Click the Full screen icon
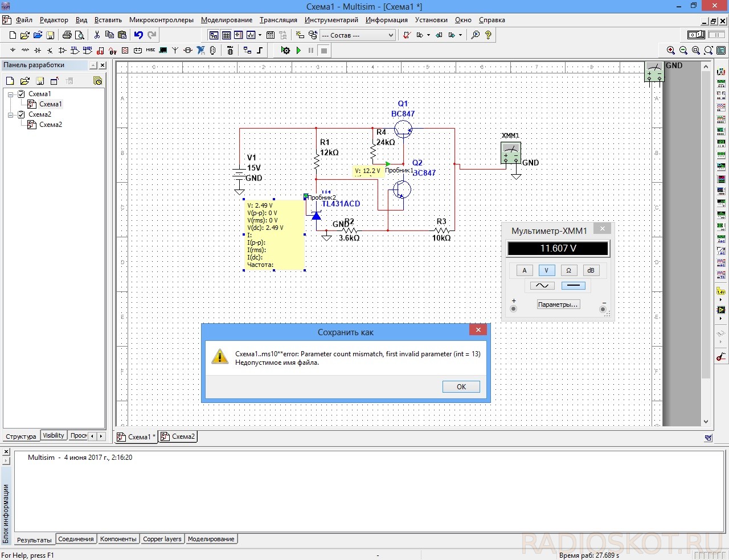Image resolution: width=729 pixels, height=560 pixels. (x=721, y=51)
